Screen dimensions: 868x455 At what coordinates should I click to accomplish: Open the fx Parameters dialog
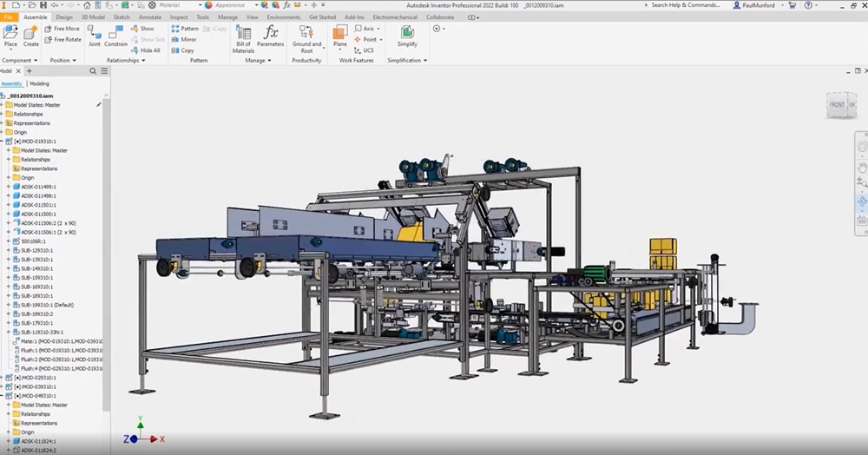point(270,36)
